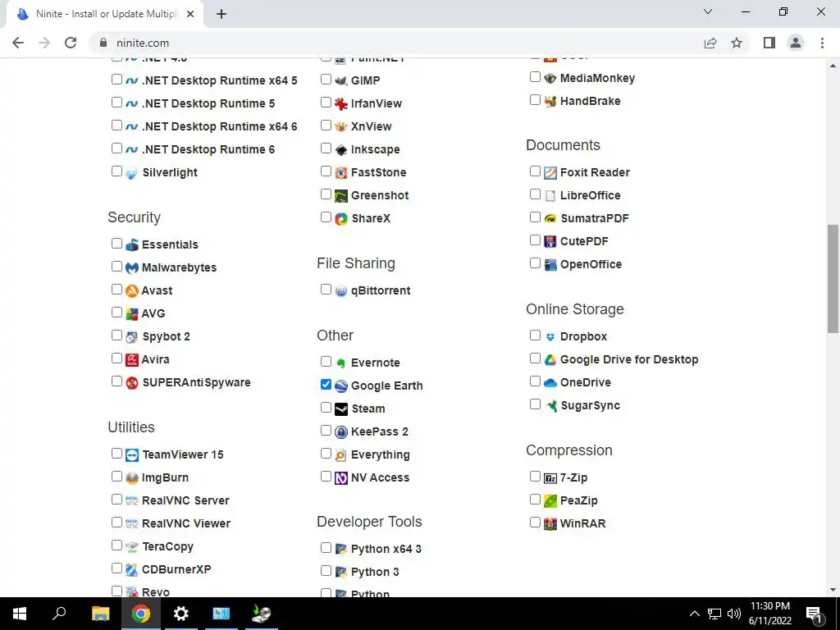Image resolution: width=840 pixels, height=630 pixels.
Task: Click the GIMP app icon
Action: (x=340, y=80)
